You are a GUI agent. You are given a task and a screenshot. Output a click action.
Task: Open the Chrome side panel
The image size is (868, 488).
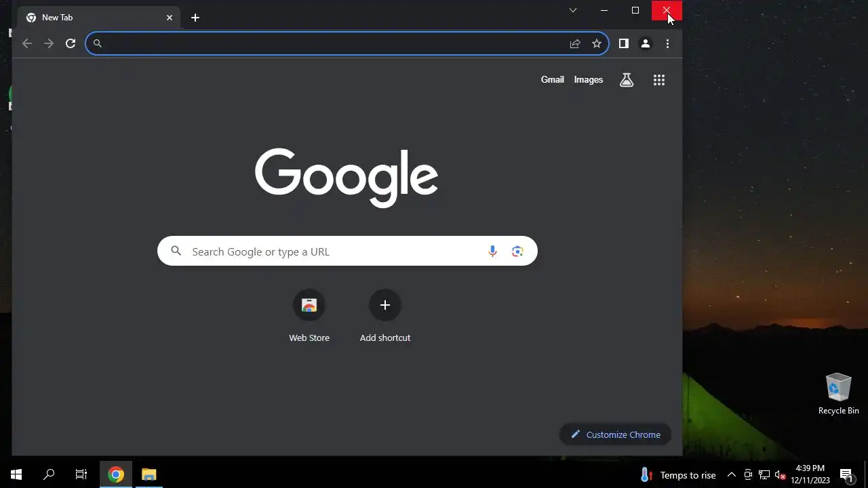coord(624,43)
